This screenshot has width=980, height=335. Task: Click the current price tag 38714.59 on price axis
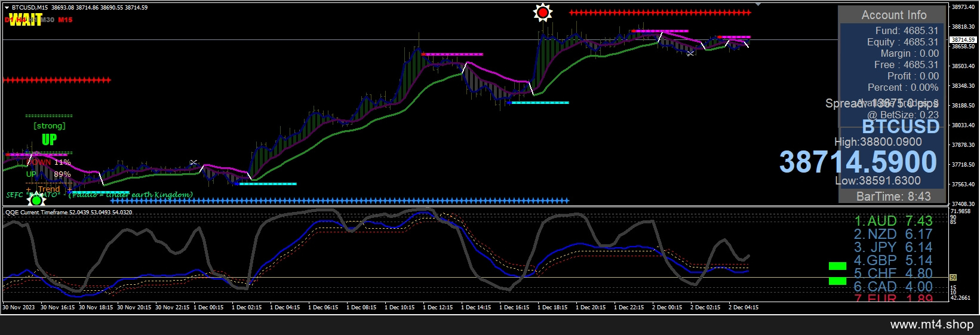[x=963, y=39]
